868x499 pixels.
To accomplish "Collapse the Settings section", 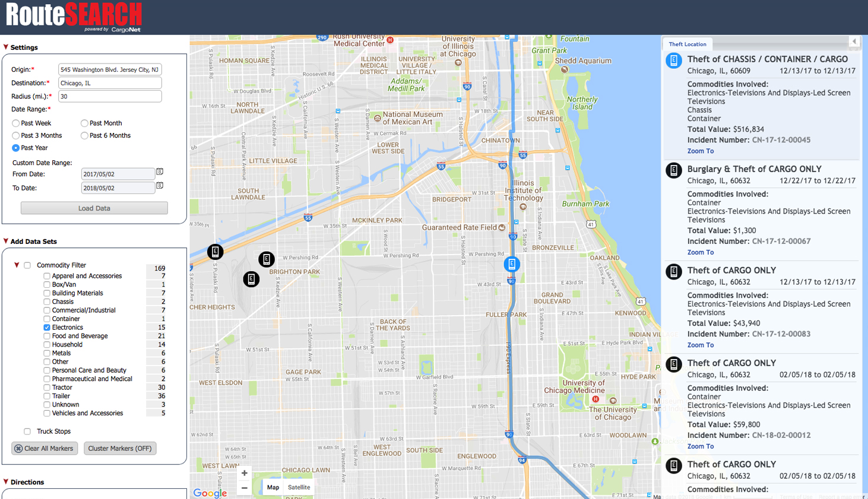I will pos(5,47).
